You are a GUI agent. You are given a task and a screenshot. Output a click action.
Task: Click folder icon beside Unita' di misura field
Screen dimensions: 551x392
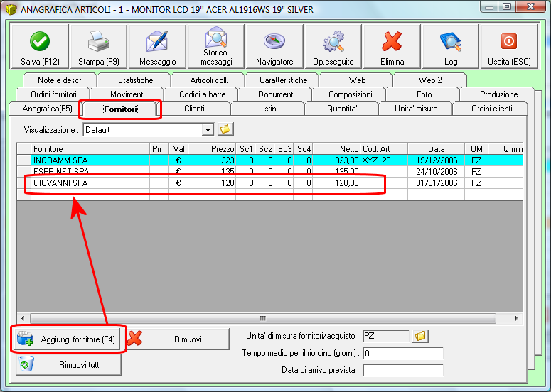[420, 336]
